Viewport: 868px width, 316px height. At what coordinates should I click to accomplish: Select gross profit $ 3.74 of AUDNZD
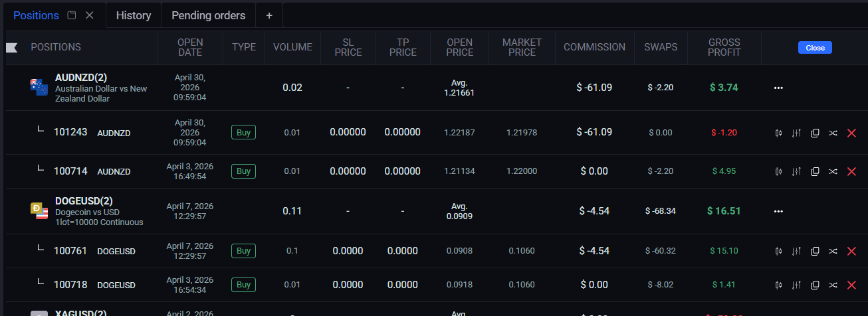click(x=724, y=87)
